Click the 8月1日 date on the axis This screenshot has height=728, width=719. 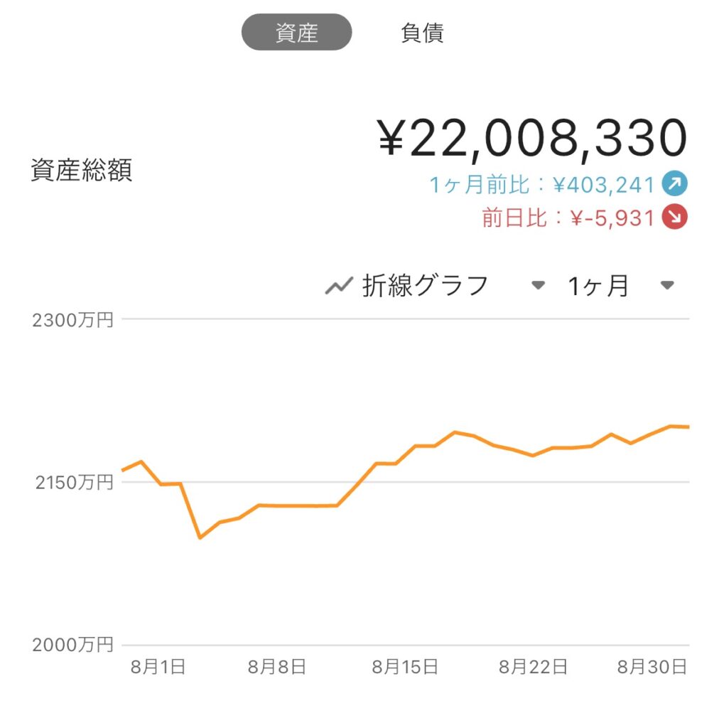coord(158,667)
